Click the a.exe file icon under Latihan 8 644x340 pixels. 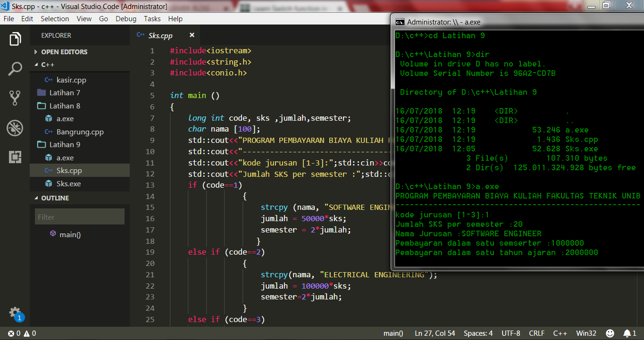tap(49, 119)
